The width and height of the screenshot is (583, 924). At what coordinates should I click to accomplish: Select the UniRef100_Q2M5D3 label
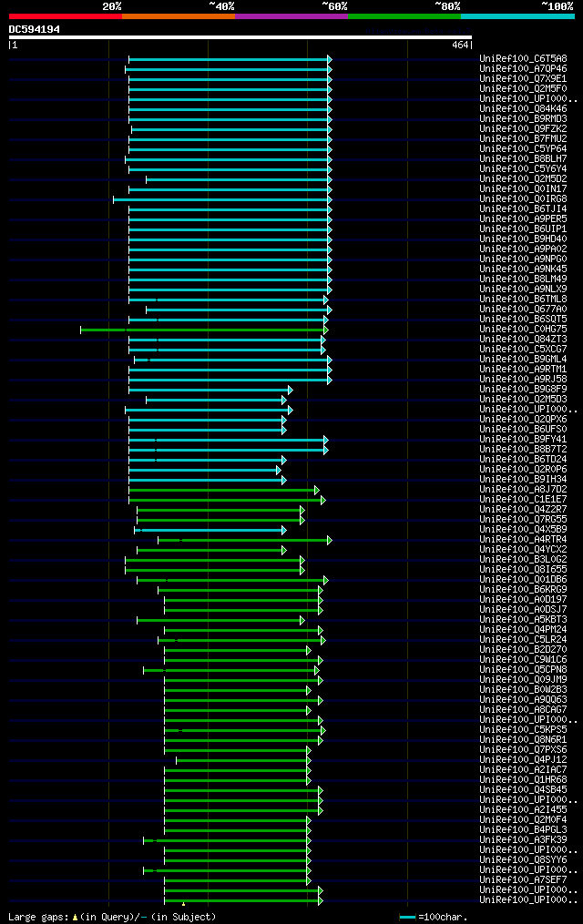pyautogui.click(x=524, y=400)
